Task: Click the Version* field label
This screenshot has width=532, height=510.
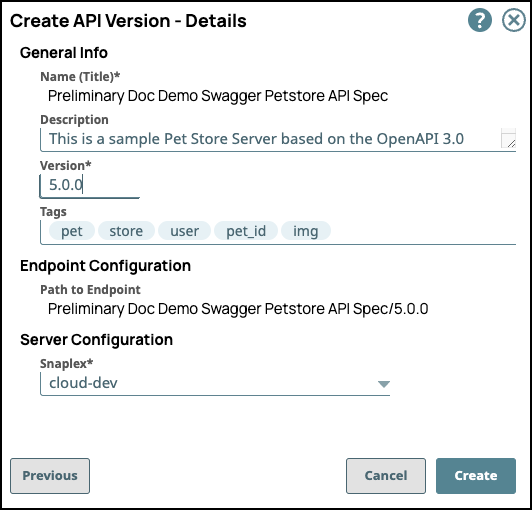Action: coord(65,166)
